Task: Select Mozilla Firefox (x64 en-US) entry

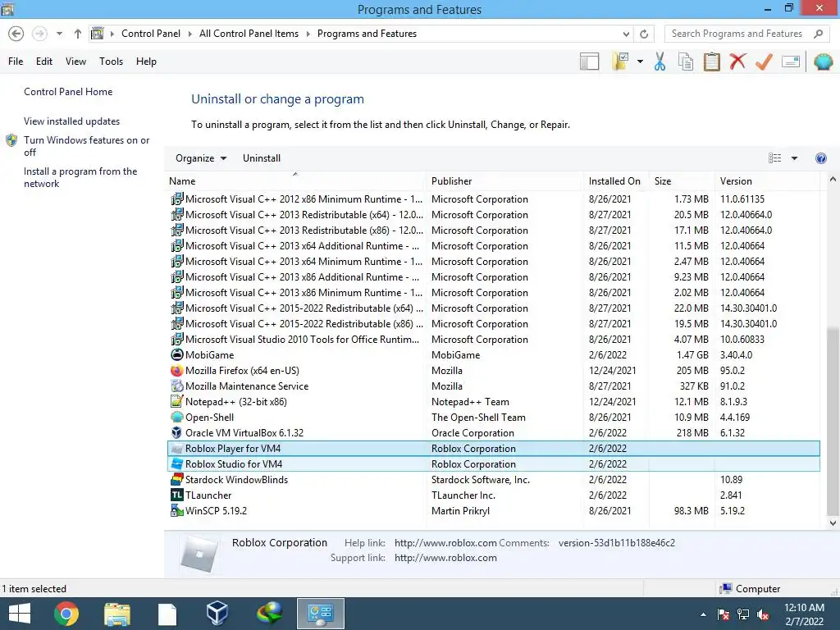Action: pyautogui.click(x=493, y=371)
